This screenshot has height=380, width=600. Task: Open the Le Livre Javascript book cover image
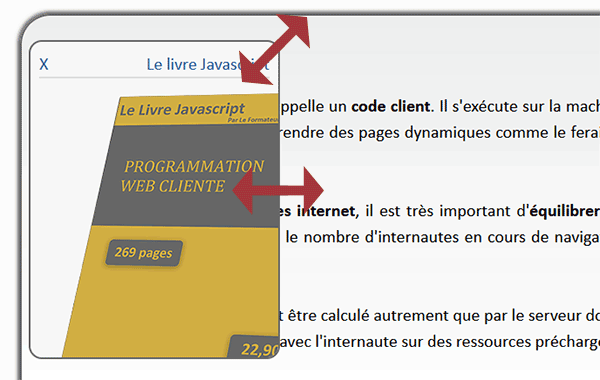[x=171, y=226]
